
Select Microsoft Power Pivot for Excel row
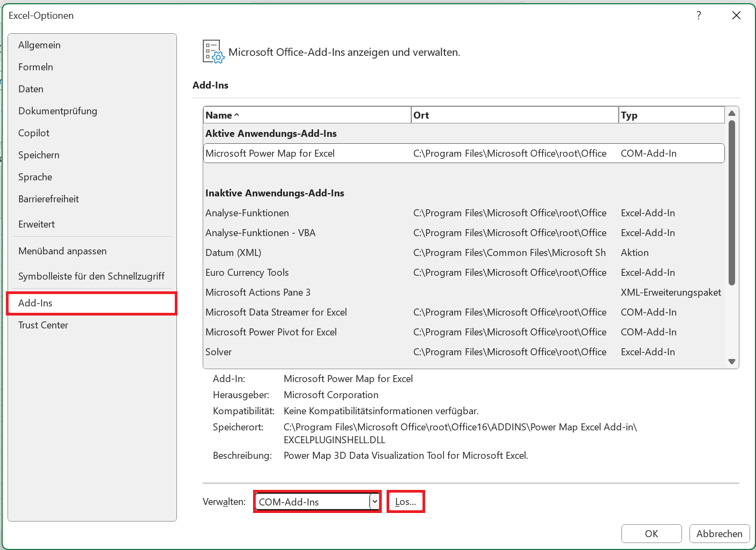tap(464, 332)
